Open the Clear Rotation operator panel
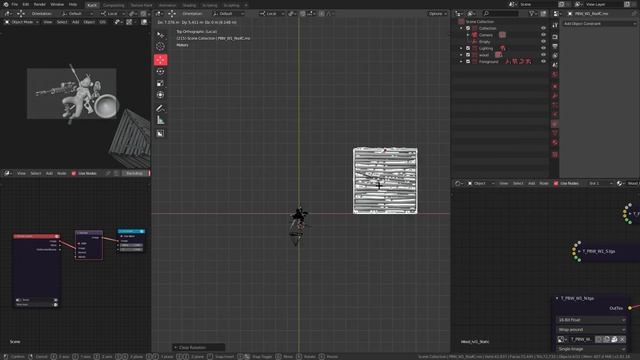Screen dimensions: 640x360 198,347
